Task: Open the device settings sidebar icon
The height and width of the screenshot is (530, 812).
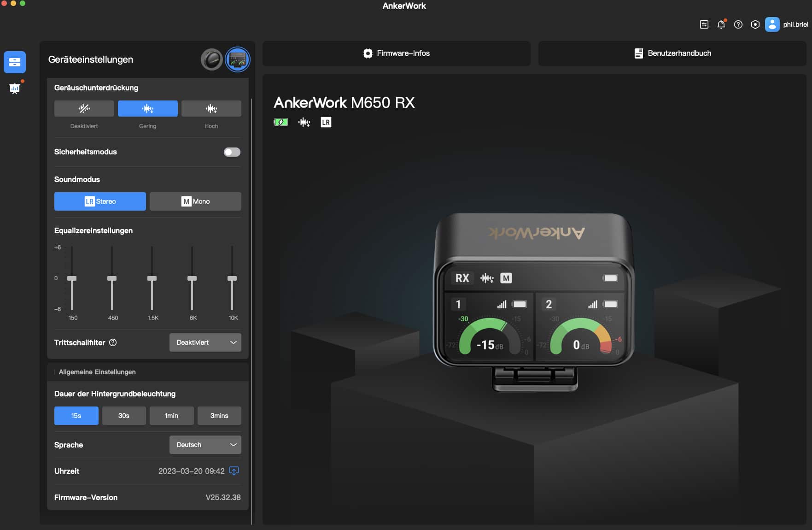Action: [x=15, y=62]
